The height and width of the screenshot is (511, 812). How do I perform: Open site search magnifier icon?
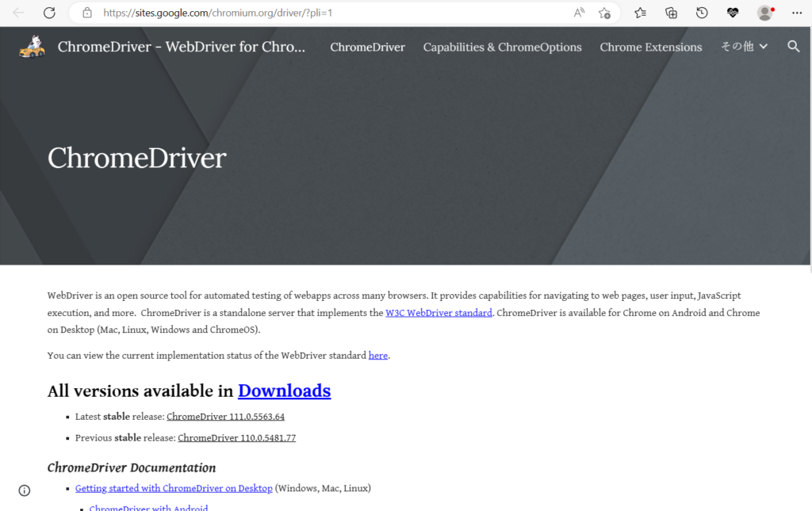click(x=793, y=47)
